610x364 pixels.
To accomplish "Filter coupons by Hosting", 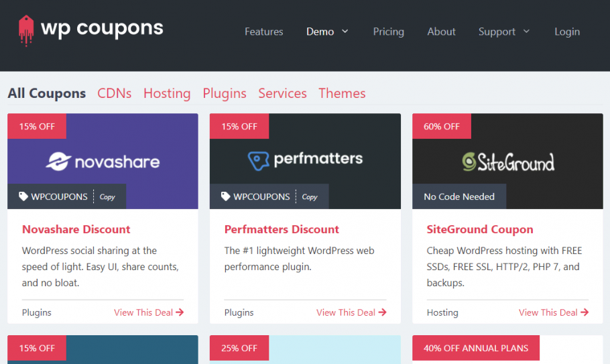I will [167, 93].
